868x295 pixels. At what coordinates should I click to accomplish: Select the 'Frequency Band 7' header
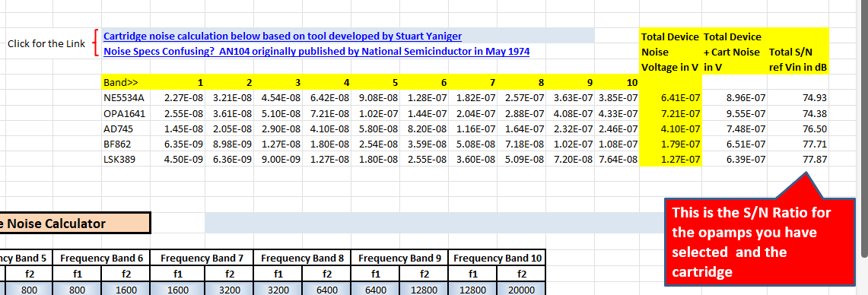pyautogui.click(x=202, y=258)
